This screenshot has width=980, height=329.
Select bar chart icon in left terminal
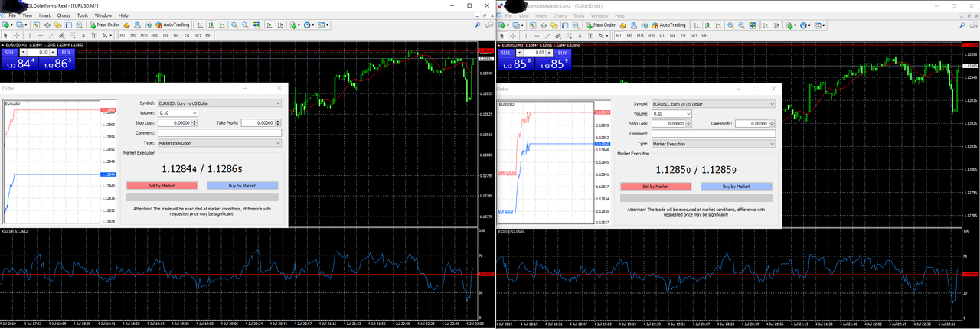click(200, 24)
